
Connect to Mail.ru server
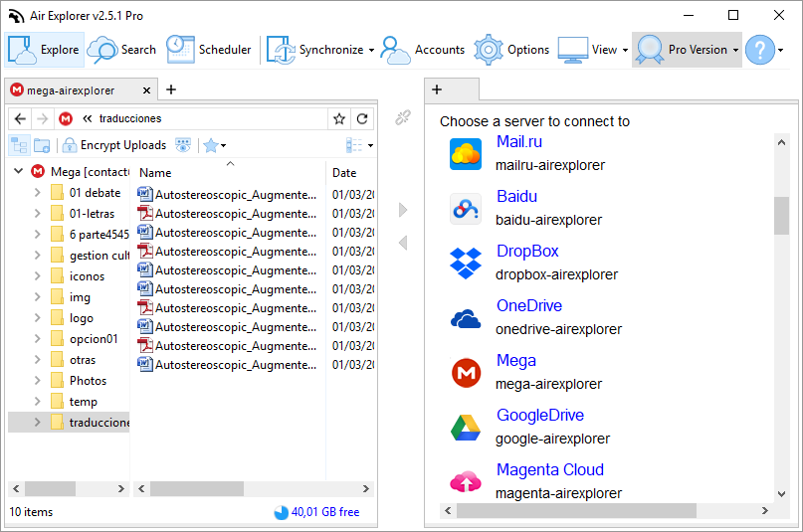[x=518, y=141]
